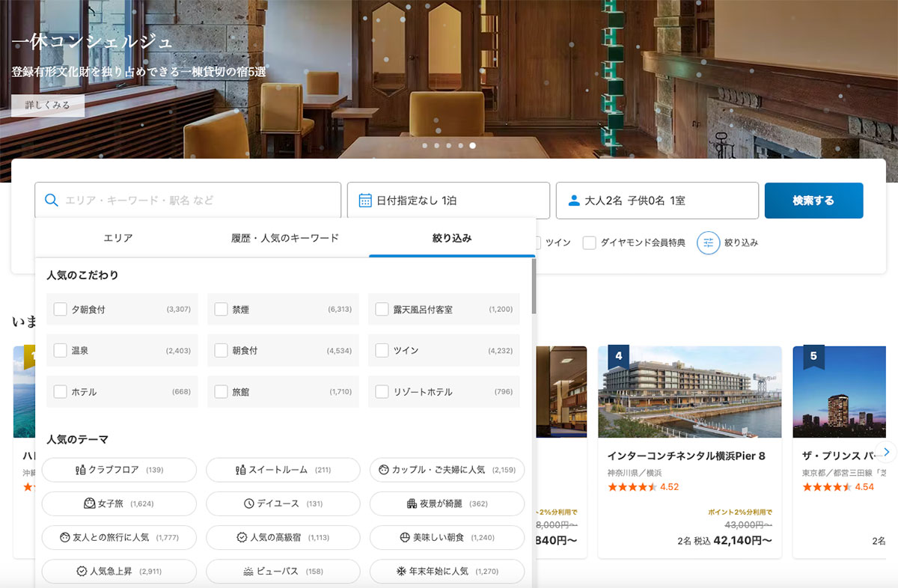Choose the スイートルーム theme chip
This screenshot has width=898, height=588.
[283, 470]
